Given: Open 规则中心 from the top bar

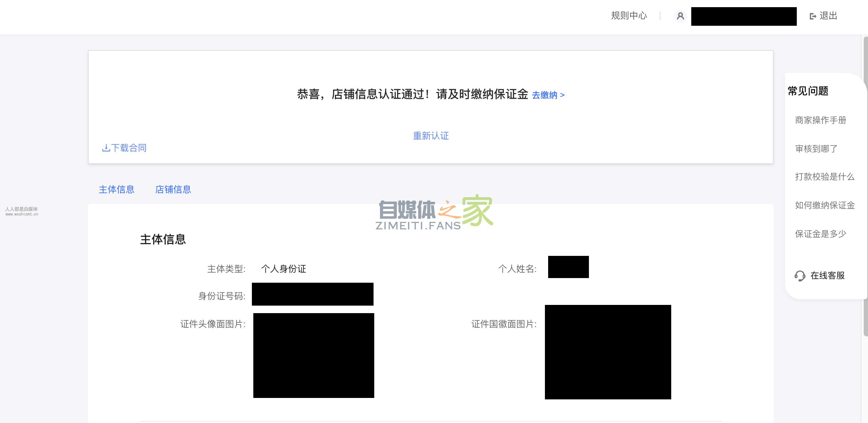Looking at the screenshot, I should [629, 16].
